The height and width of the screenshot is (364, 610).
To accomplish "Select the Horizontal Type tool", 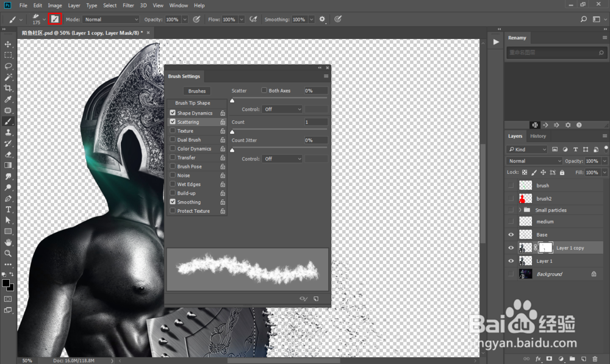I will click(x=8, y=209).
